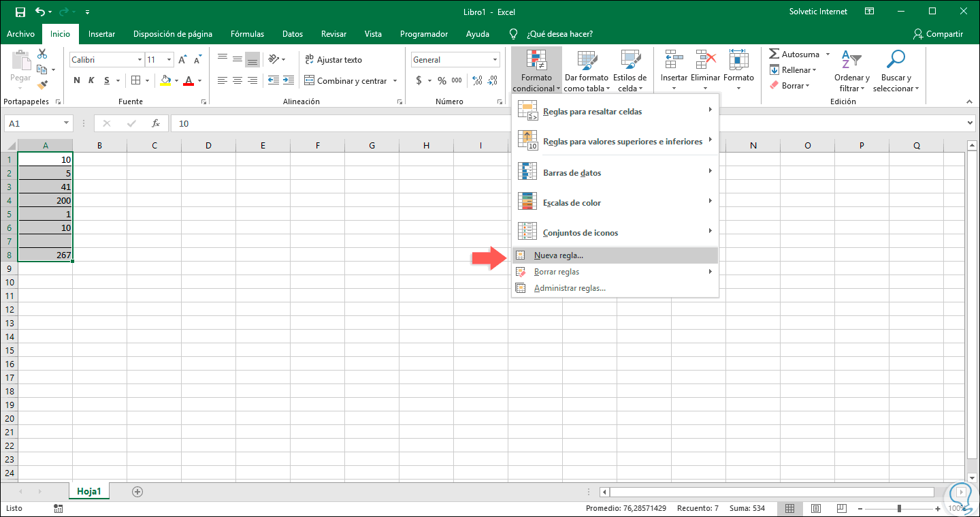This screenshot has width=980, height=517.
Task: Open the Barras de datos submenu
Action: coord(615,172)
